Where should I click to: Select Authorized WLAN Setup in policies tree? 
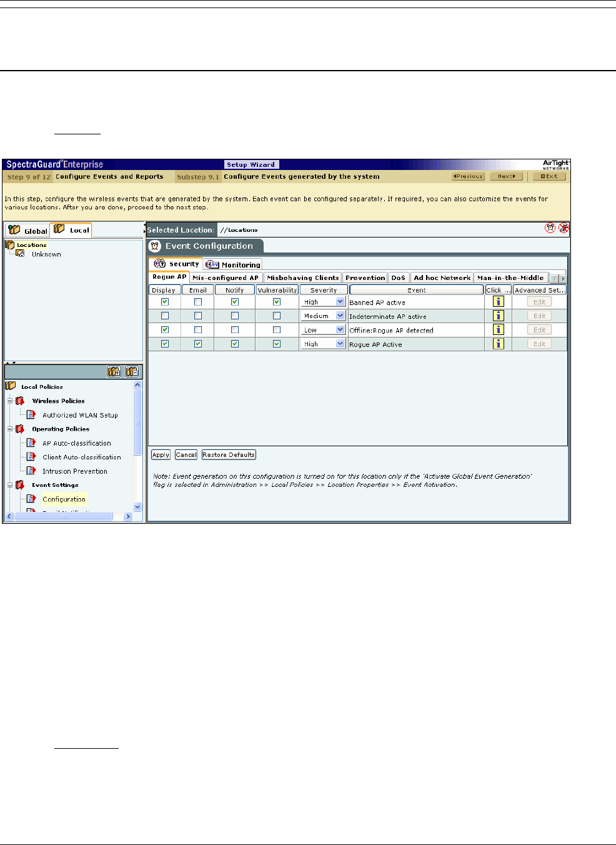(x=80, y=415)
